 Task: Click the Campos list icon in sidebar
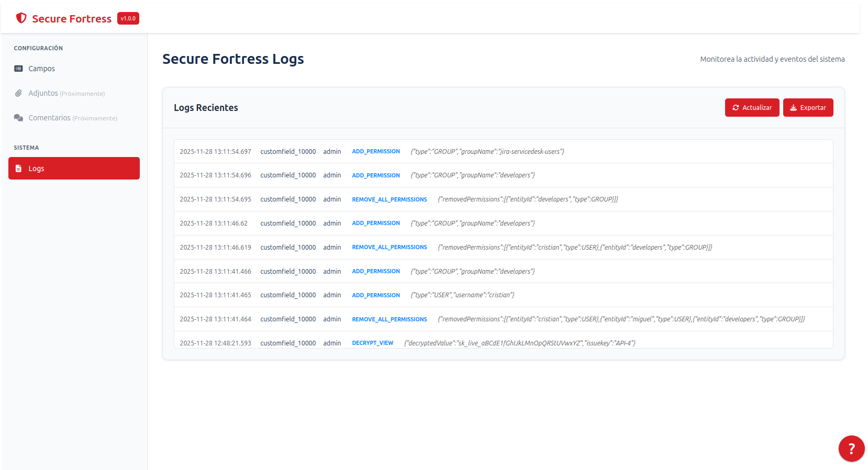tap(18, 69)
